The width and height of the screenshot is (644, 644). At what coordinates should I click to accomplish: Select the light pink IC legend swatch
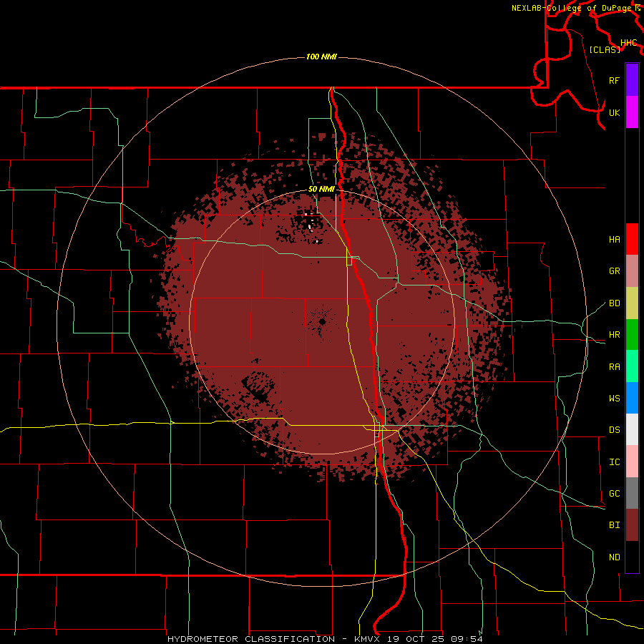[x=632, y=462]
